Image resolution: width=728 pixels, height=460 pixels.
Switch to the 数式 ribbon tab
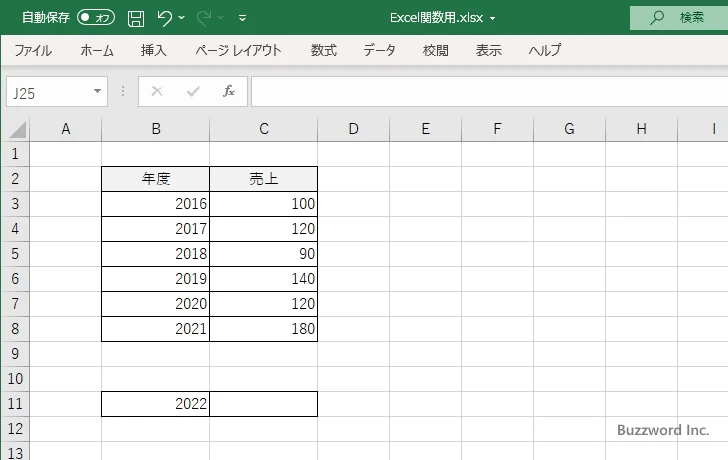pos(323,50)
